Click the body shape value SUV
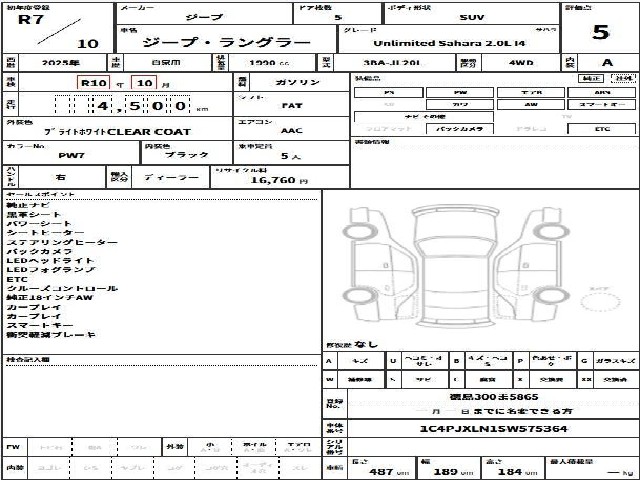The height and width of the screenshot is (480, 640). (x=471, y=18)
